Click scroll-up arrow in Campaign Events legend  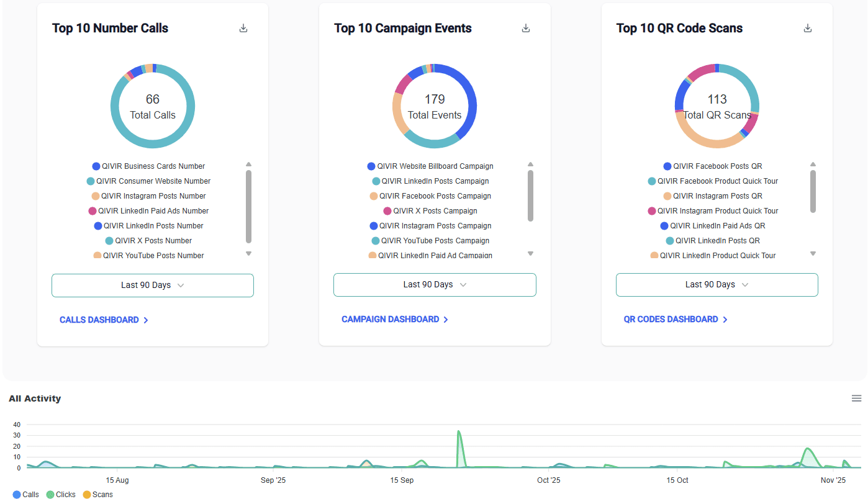tap(530, 164)
